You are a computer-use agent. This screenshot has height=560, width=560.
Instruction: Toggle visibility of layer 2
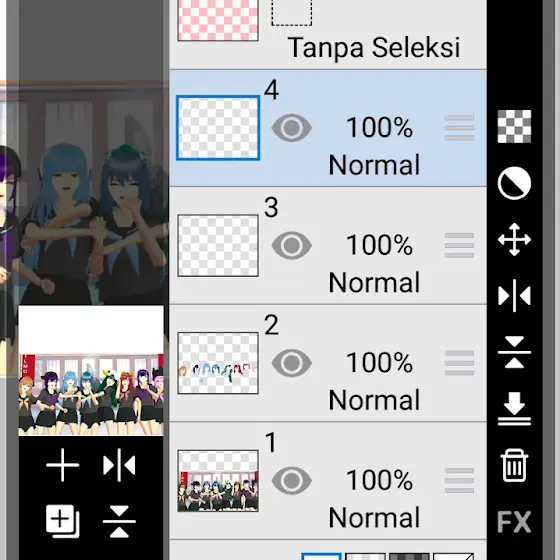(291, 363)
